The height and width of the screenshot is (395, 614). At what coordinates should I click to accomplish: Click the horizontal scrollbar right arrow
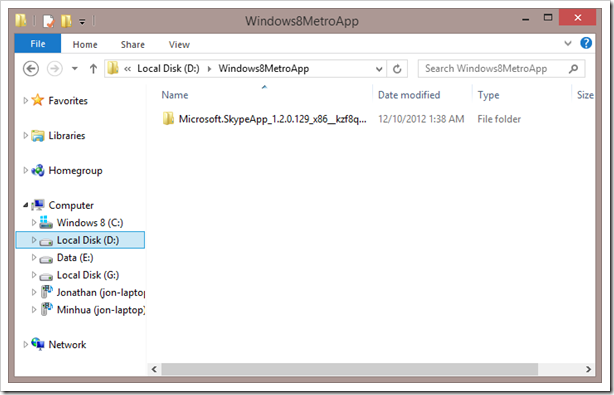588,369
